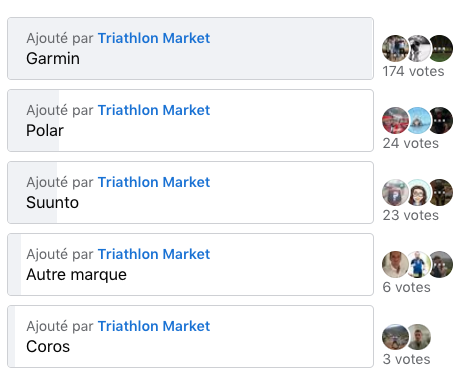Expand more voters icon next to Garmin

click(x=440, y=49)
